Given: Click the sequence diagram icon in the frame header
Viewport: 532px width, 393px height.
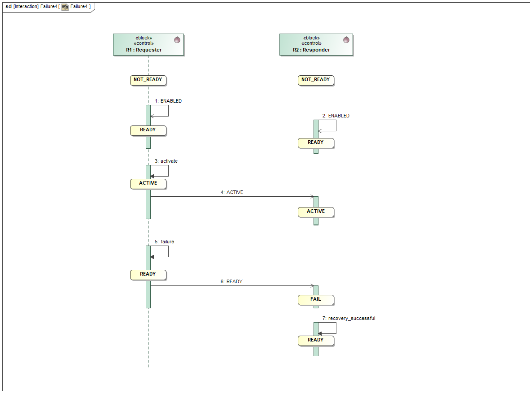Looking at the screenshot, I should click(x=63, y=7).
